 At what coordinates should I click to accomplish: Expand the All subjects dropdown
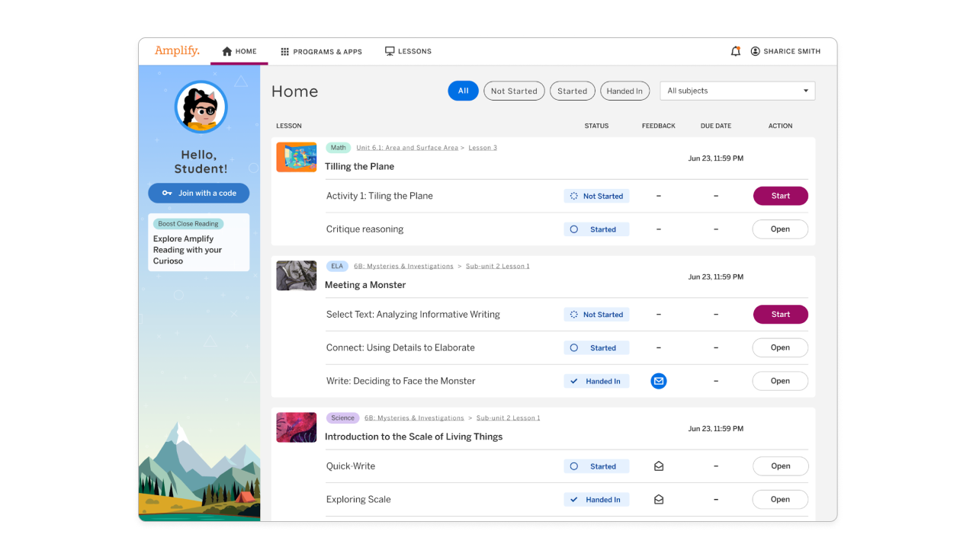tap(737, 91)
